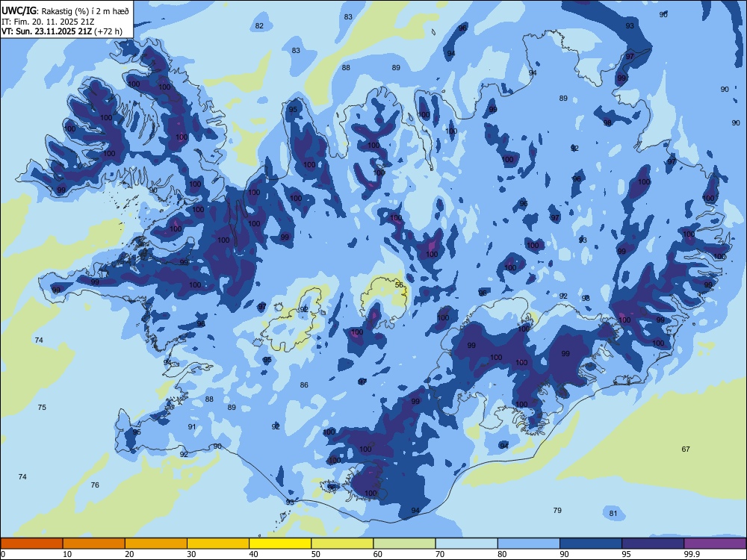Image resolution: width=747 pixels, height=560 pixels.
Task: Select the '86' humidity value on the map
Action: coord(304,385)
